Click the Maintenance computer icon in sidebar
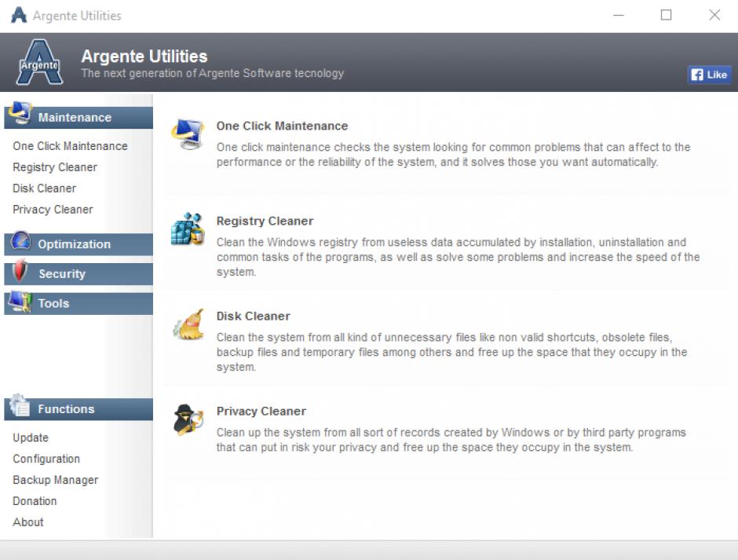Screen dimensions: 738x560 coord(20,113)
